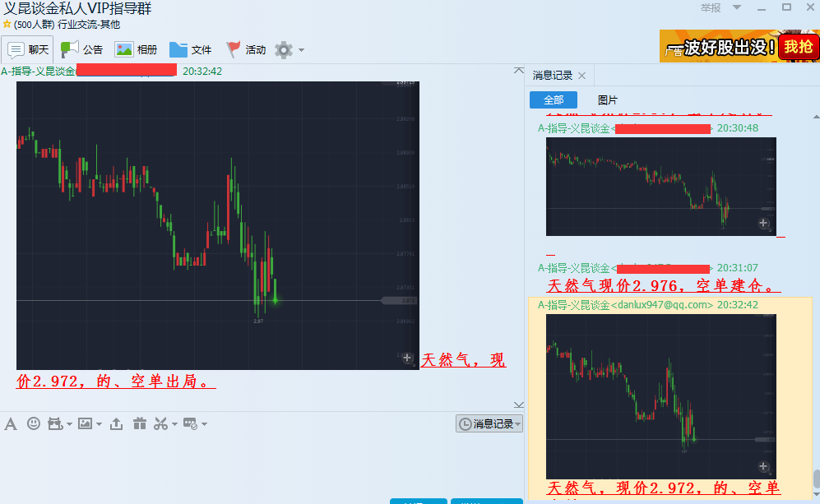Click the history timestamp 20:30:48
The width and height of the screenshot is (820, 504).
click(x=738, y=128)
